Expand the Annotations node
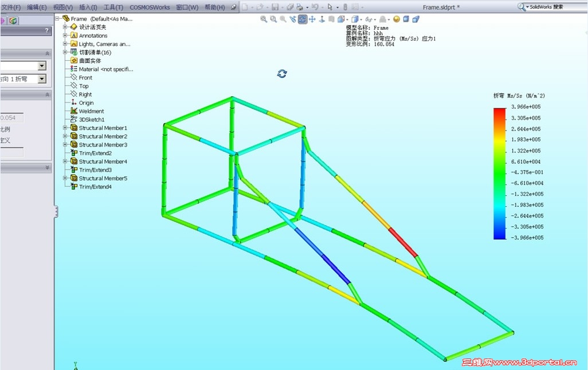 point(65,36)
